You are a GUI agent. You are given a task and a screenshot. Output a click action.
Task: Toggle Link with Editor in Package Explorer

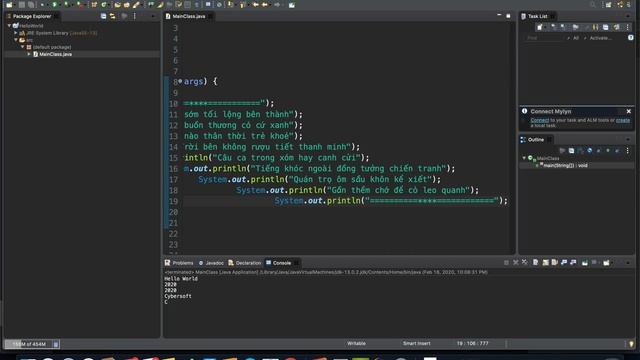click(x=113, y=16)
